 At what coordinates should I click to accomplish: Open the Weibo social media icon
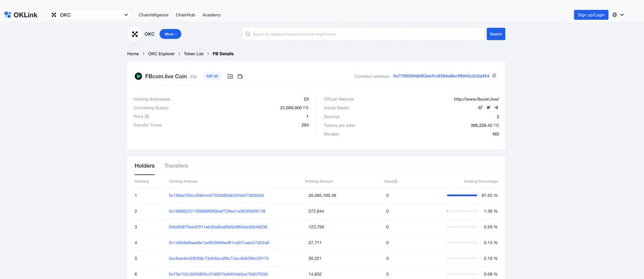[x=480, y=108]
